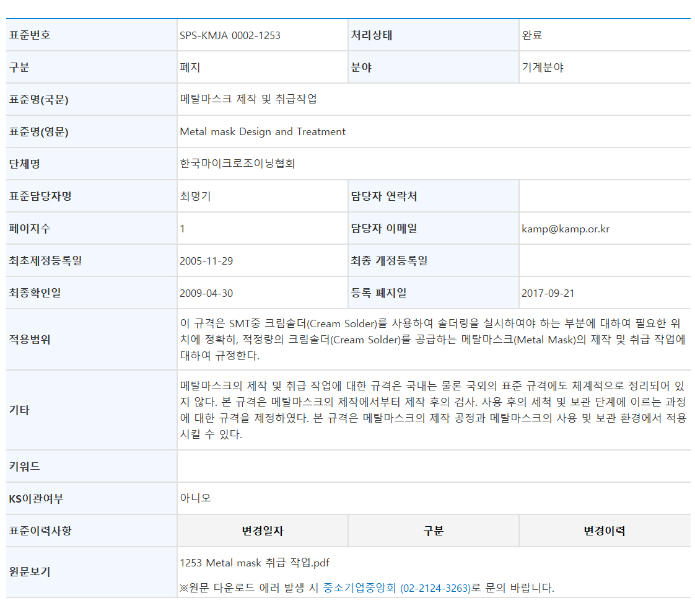Click the 분야 value 기계분야
This screenshot has width=695, height=616.
(543, 68)
